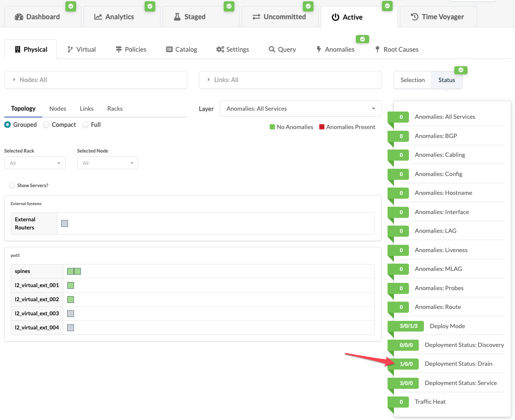Click the Status button
515x420 pixels.
[447, 80]
